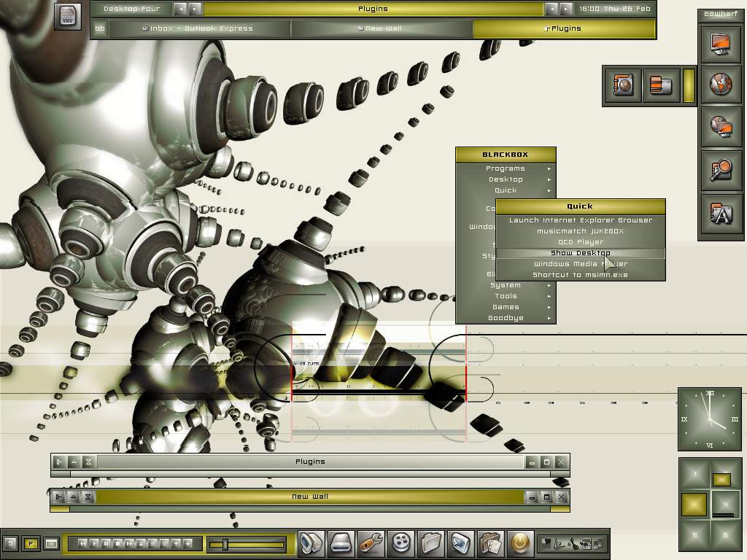Click the orange folder drive icon beside BBWharf

pos(661,86)
